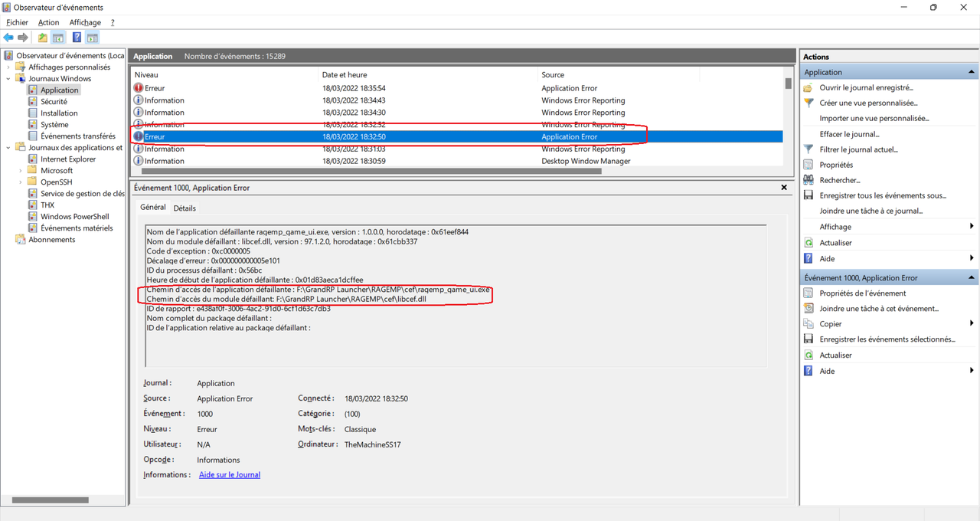
Task: Select the Desktop Window Manager event row
Action: (457, 161)
